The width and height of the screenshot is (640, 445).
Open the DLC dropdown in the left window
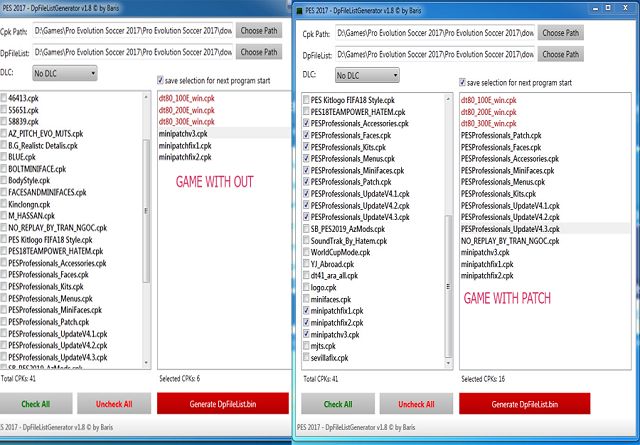click(64, 73)
